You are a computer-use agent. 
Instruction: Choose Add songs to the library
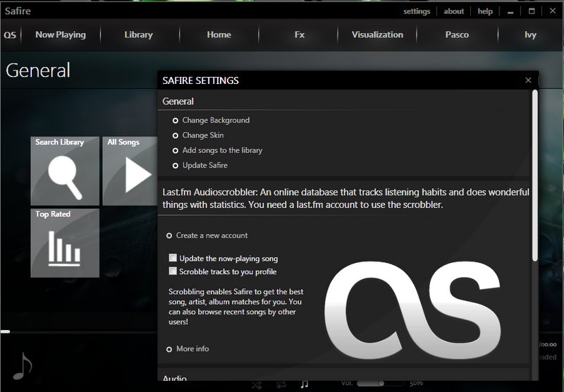pos(218,150)
